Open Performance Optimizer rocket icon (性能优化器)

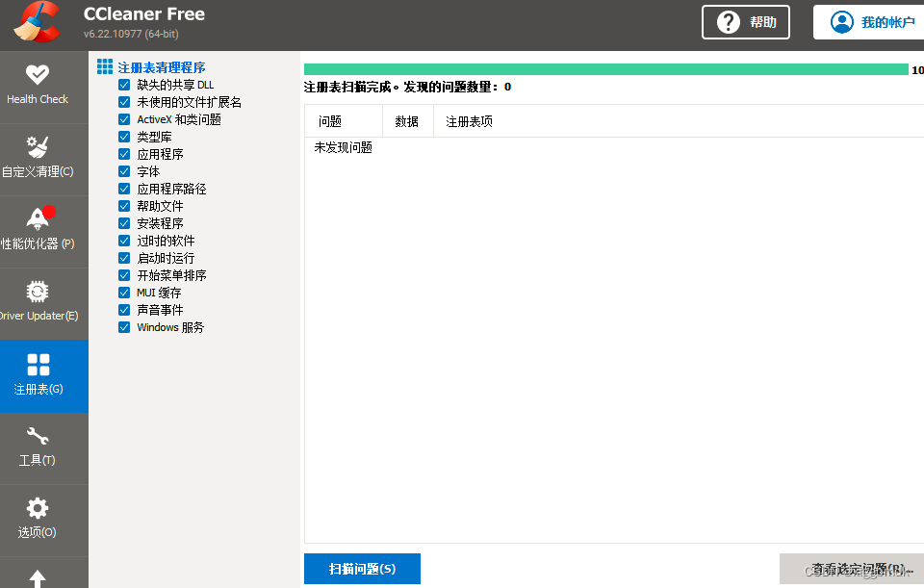(x=38, y=218)
